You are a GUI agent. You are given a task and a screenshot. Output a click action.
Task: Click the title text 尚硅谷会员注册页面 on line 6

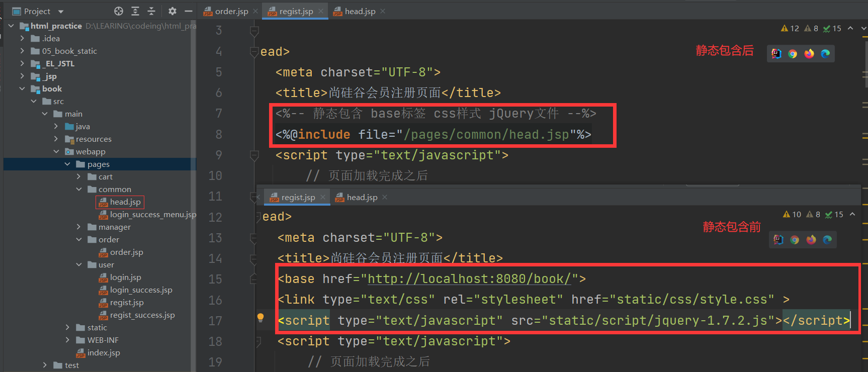click(385, 93)
